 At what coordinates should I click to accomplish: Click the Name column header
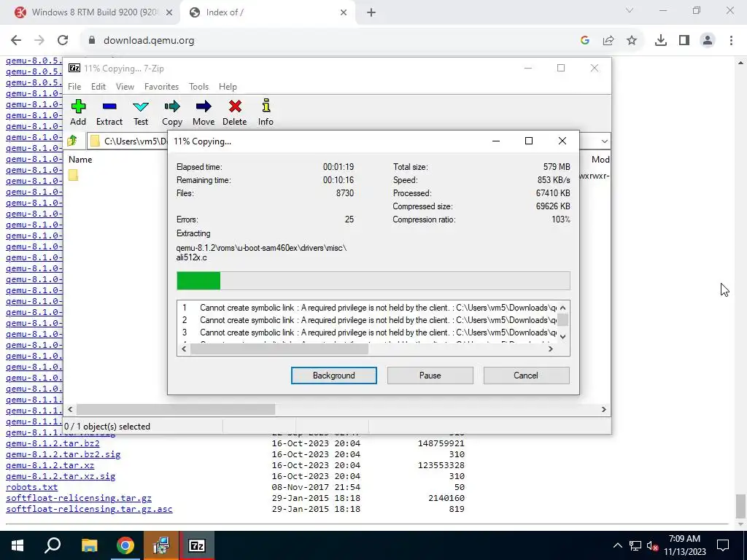(x=80, y=160)
